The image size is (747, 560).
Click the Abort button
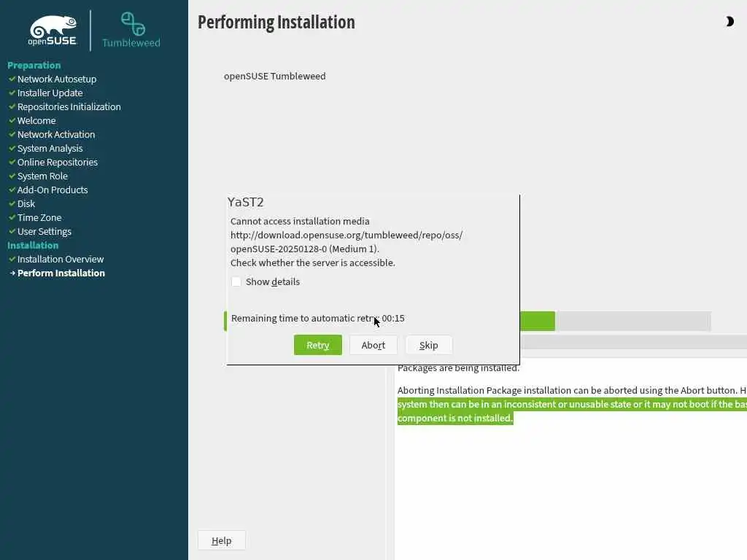(x=373, y=345)
